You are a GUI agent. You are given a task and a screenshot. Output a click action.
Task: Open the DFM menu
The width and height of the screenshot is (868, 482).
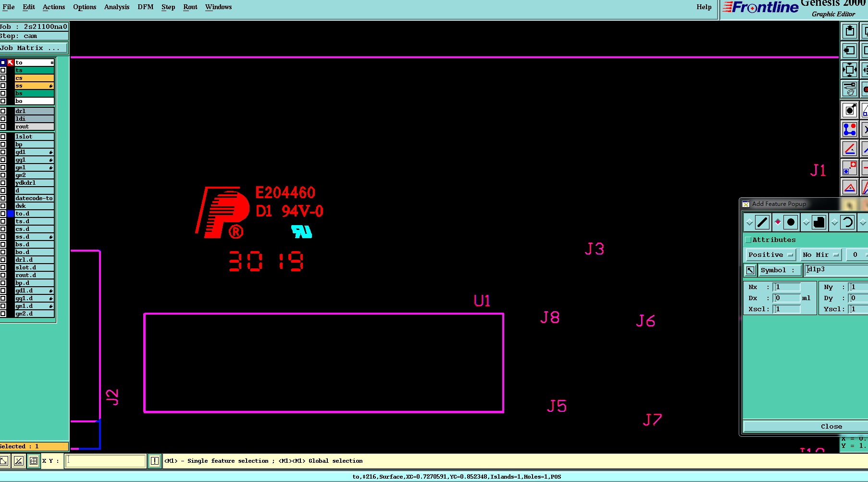click(146, 7)
